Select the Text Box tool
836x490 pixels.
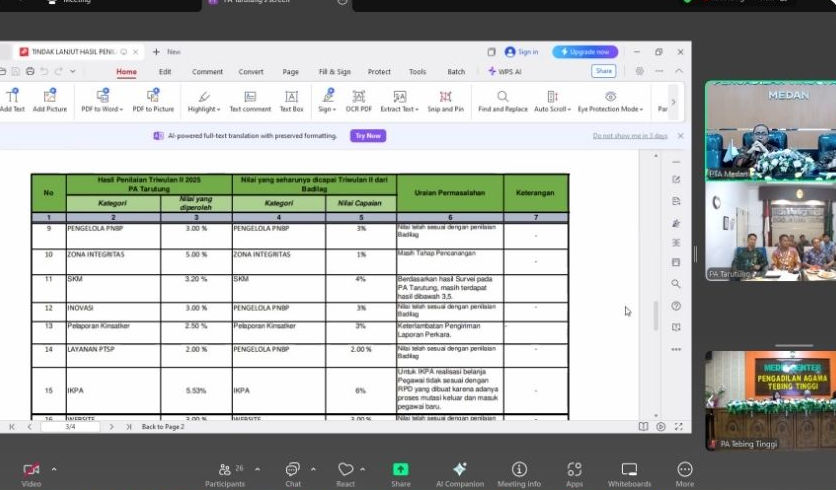pos(291,100)
